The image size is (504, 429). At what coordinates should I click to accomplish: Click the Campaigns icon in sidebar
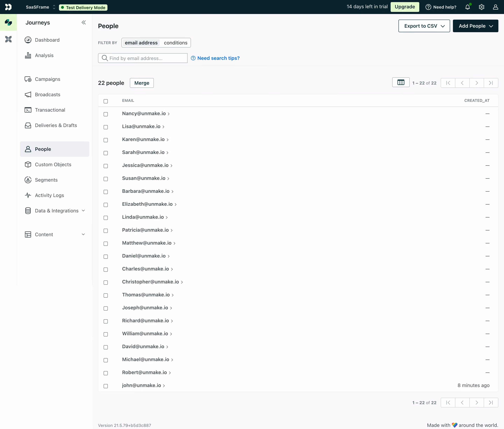coord(28,79)
